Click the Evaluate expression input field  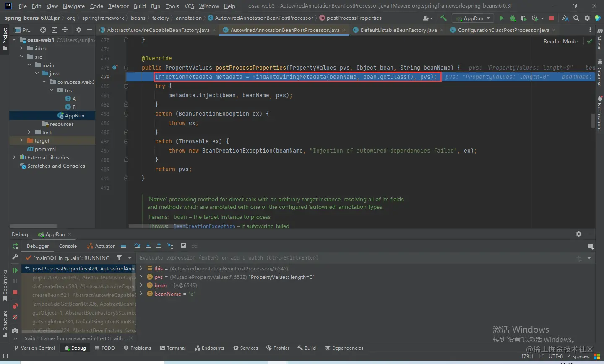click(x=357, y=258)
